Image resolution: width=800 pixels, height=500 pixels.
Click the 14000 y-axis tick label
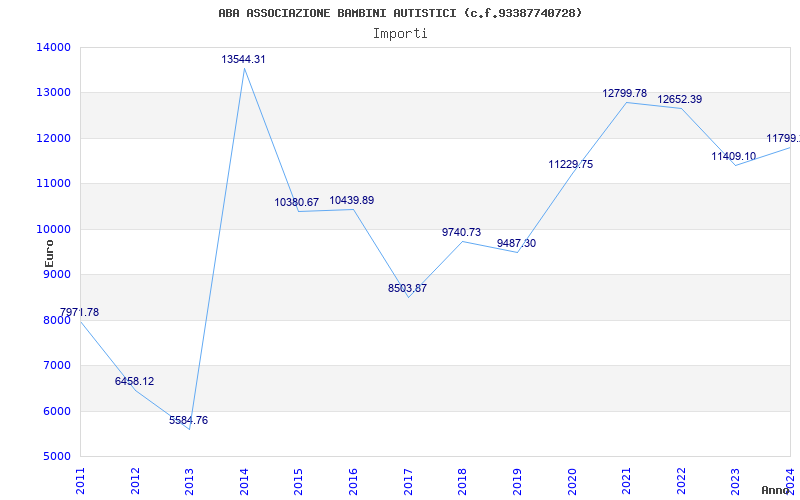coord(53,47)
